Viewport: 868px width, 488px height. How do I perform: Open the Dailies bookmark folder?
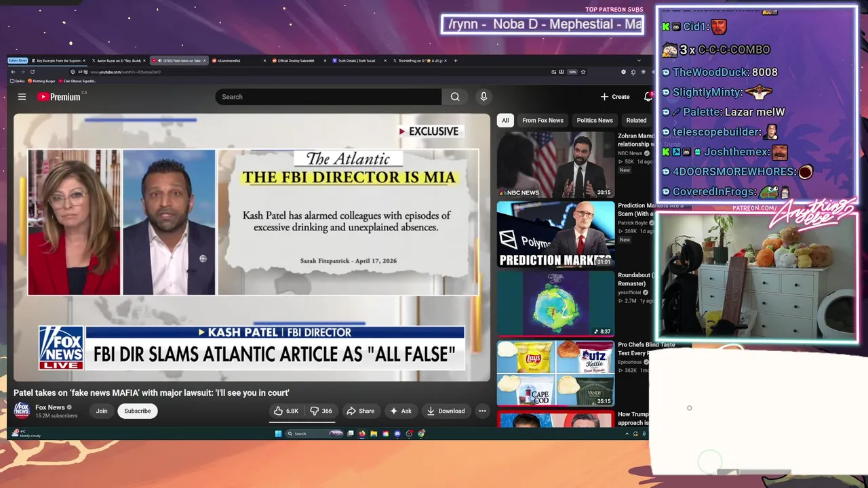18,81
